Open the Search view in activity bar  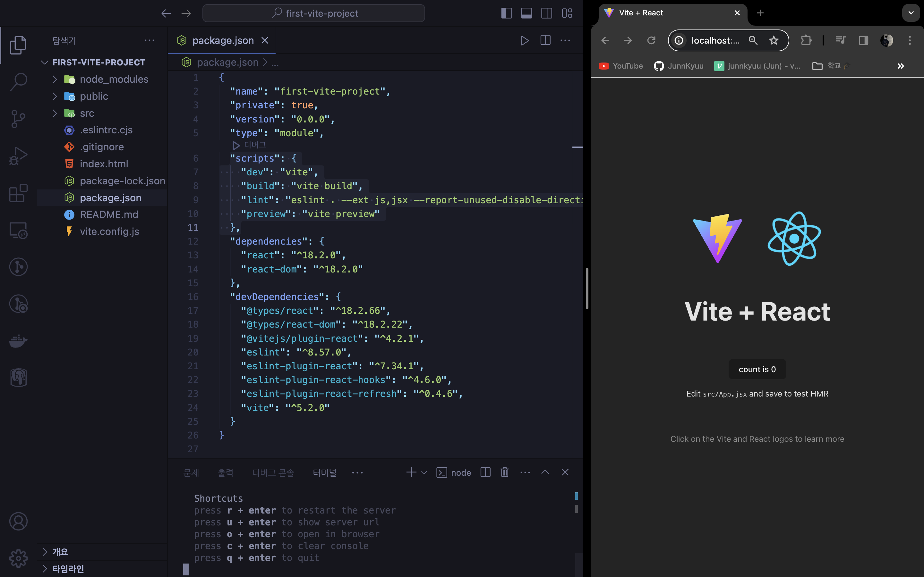(18, 82)
